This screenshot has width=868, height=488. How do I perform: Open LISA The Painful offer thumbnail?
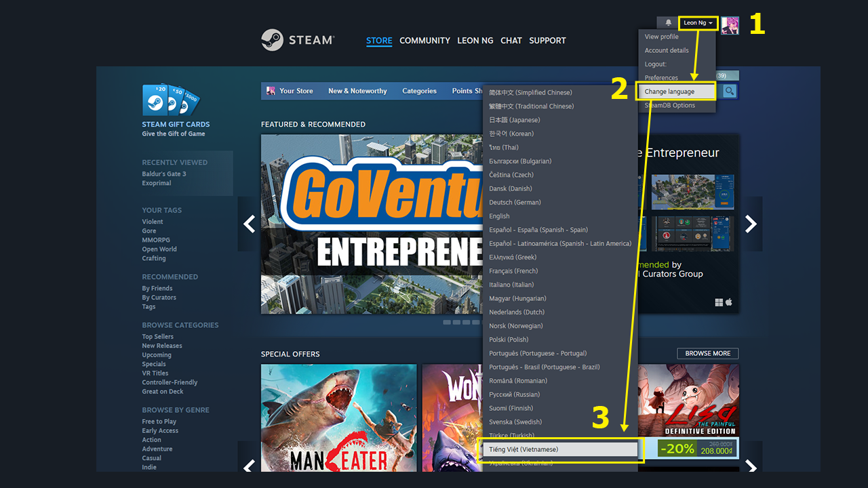[x=688, y=401]
